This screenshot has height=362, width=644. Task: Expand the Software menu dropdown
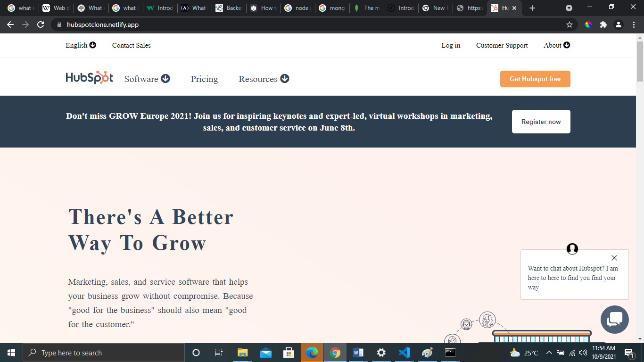click(x=147, y=79)
